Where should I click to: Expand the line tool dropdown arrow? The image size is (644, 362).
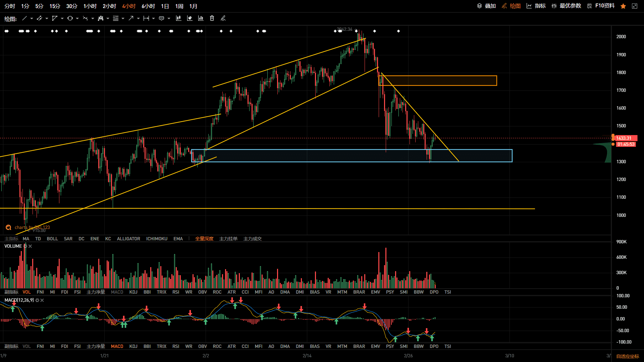[32, 18]
